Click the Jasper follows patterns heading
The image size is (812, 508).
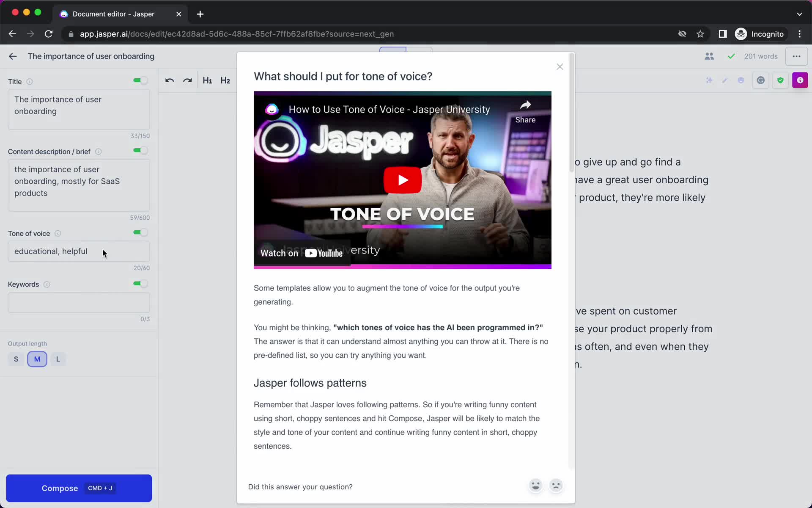coord(310,383)
